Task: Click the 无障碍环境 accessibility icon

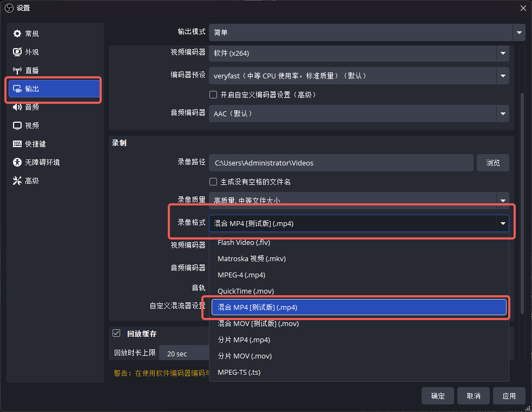Action: click(x=17, y=162)
